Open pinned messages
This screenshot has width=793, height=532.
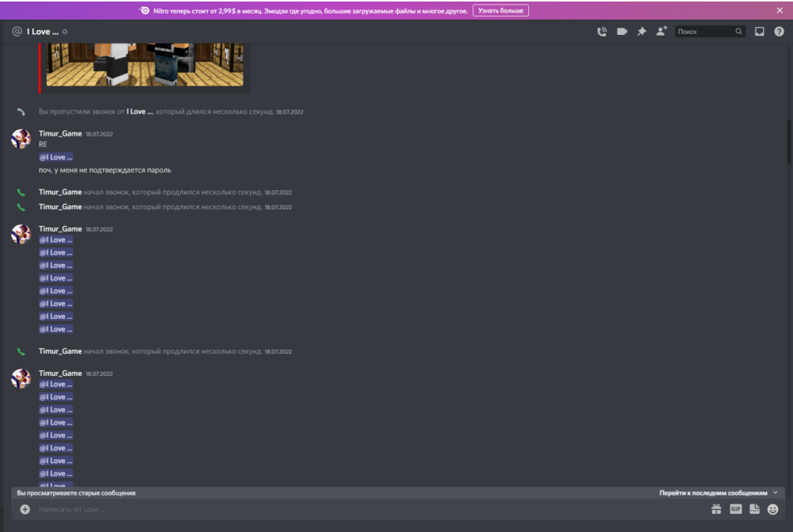pos(642,32)
